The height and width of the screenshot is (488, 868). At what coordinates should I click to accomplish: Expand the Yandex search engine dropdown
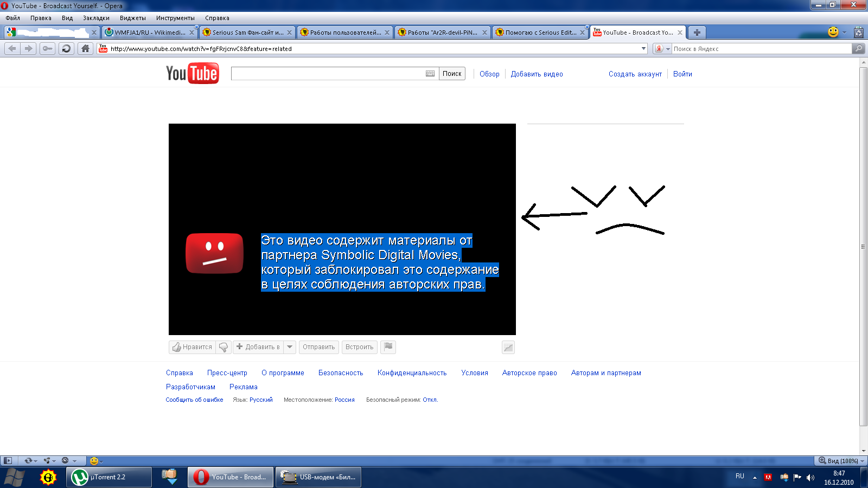(668, 49)
